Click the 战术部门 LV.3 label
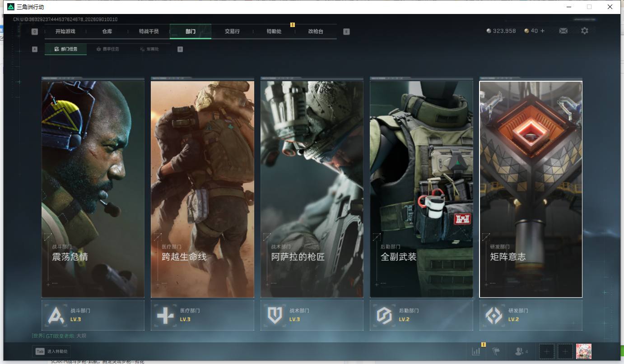Image resolution: width=624 pixels, height=364 pixels. click(294, 319)
